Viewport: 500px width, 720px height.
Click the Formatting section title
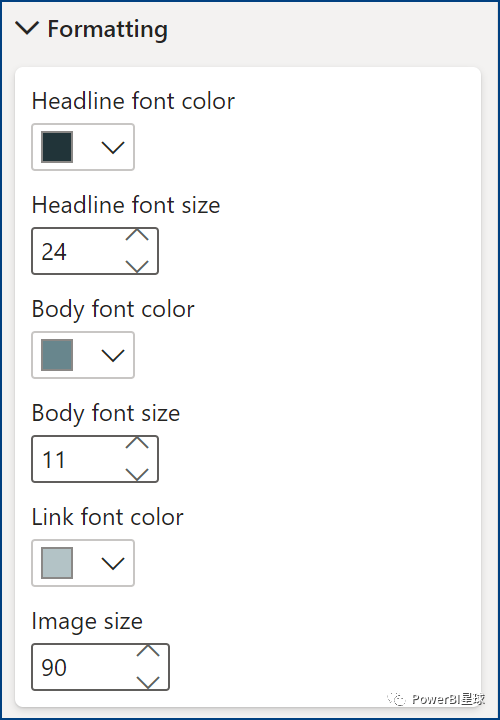(107, 29)
